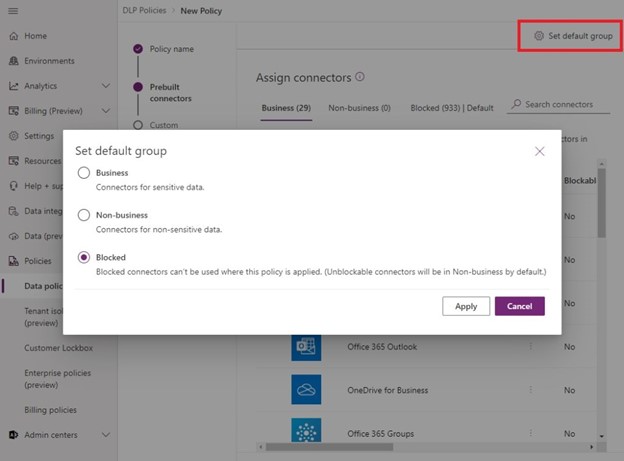Viewport: 624px width, 461px height.
Task: Switch to the Non-business (0) tab
Action: (x=359, y=106)
